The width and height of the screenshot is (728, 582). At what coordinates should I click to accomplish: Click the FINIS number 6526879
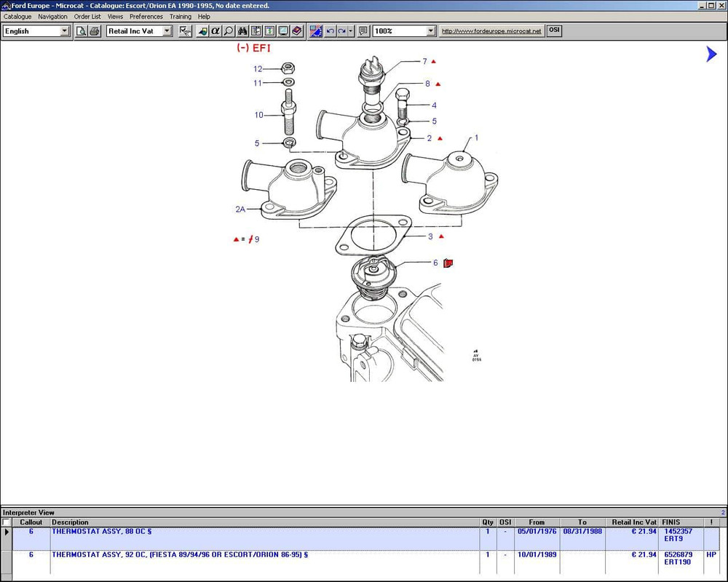[x=678, y=554]
